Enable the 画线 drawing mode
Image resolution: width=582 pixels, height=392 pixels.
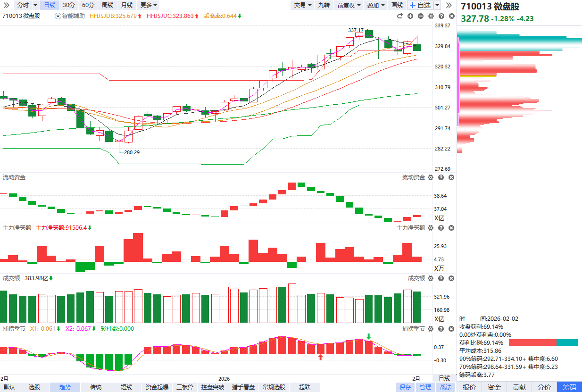click(397, 5)
